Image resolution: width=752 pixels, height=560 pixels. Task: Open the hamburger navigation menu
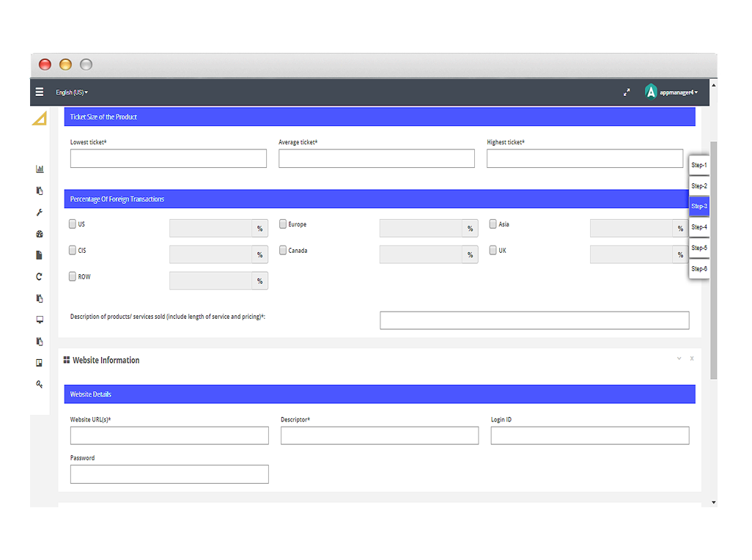[39, 92]
